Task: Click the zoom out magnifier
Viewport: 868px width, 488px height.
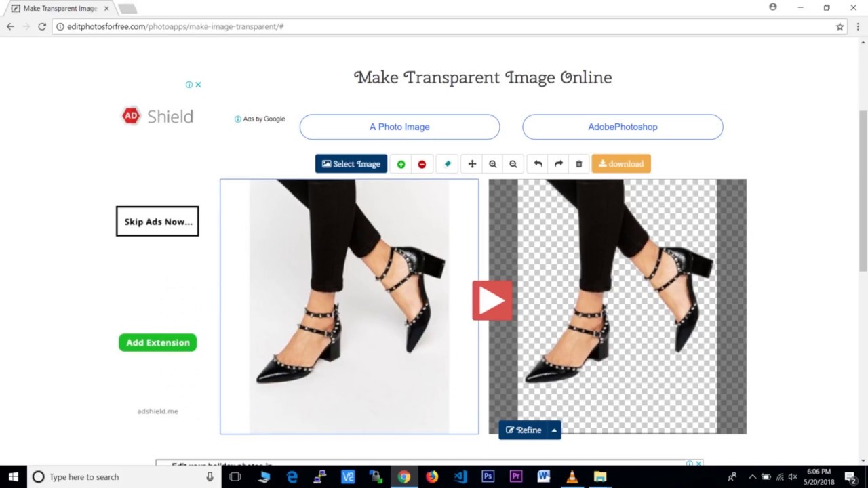Action: coord(513,164)
